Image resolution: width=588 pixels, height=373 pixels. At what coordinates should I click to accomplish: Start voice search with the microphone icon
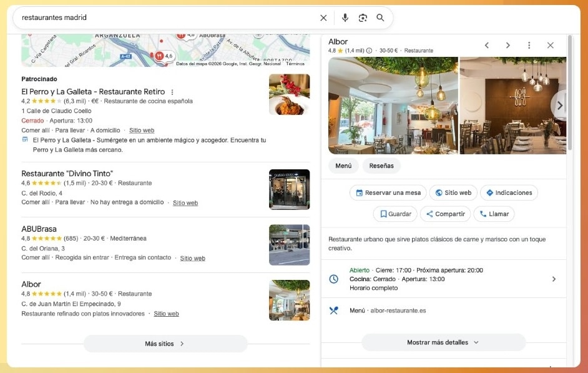coord(345,17)
